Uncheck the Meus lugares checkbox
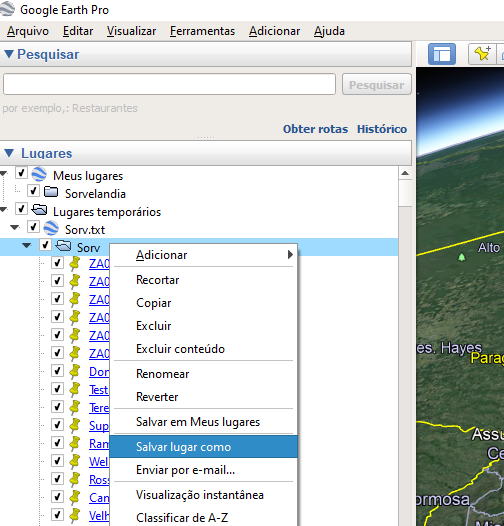Image resolution: width=504 pixels, height=526 pixels. pyautogui.click(x=21, y=173)
